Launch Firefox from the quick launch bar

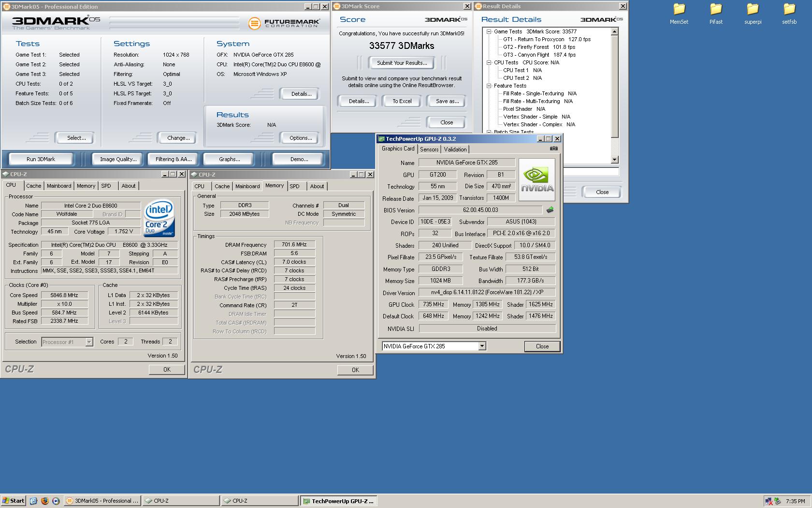pyautogui.click(x=45, y=501)
